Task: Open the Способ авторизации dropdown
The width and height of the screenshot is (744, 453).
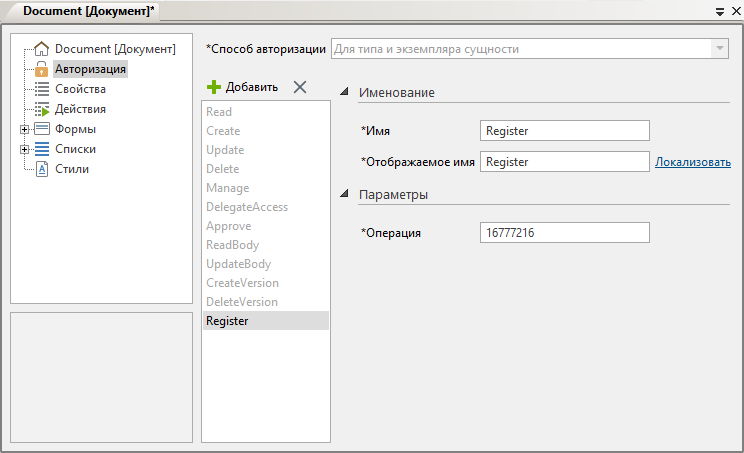Action: tap(719, 49)
